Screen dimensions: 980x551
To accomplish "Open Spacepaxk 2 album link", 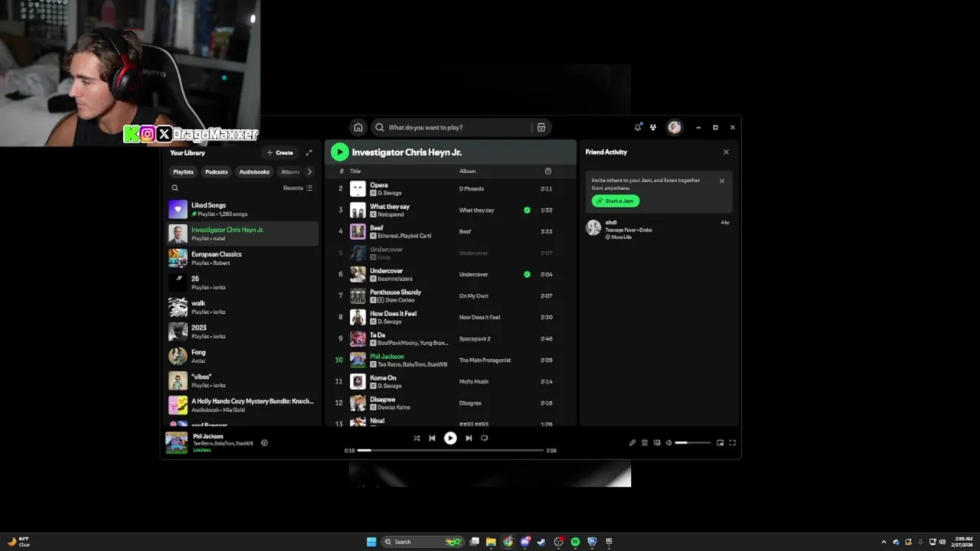I will tap(475, 338).
